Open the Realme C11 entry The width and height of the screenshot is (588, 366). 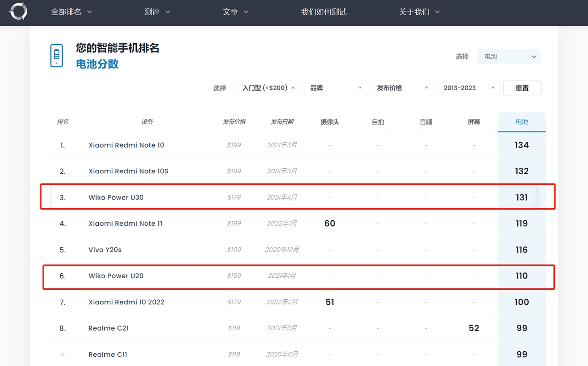108,355
